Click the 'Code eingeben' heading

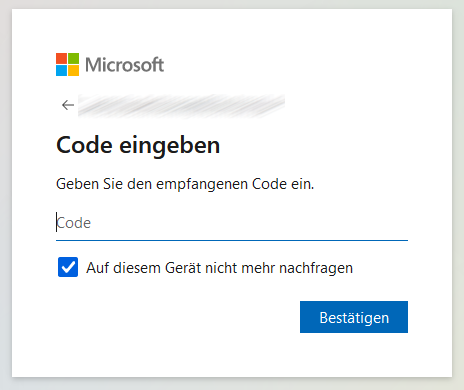pos(138,145)
